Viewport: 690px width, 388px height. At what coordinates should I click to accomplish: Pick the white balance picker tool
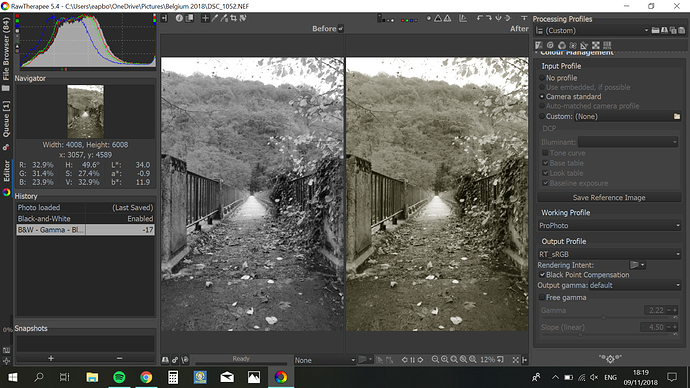[x=215, y=18]
